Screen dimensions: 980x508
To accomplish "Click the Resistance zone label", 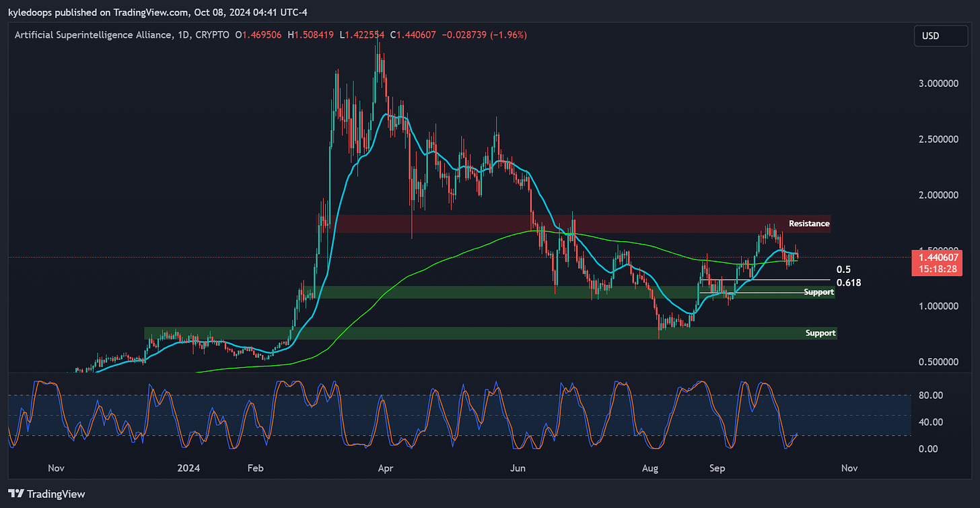I will click(x=809, y=223).
